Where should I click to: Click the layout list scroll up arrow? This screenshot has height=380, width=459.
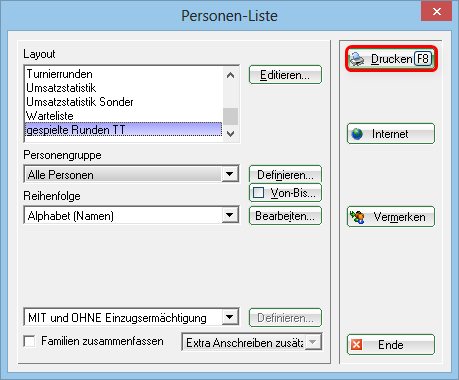[x=230, y=75]
